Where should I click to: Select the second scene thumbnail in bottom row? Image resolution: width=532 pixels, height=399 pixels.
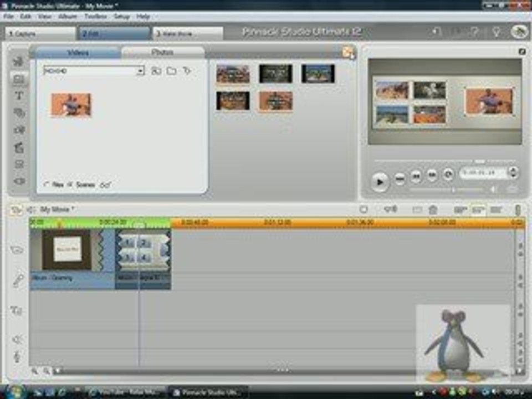tap(275, 101)
